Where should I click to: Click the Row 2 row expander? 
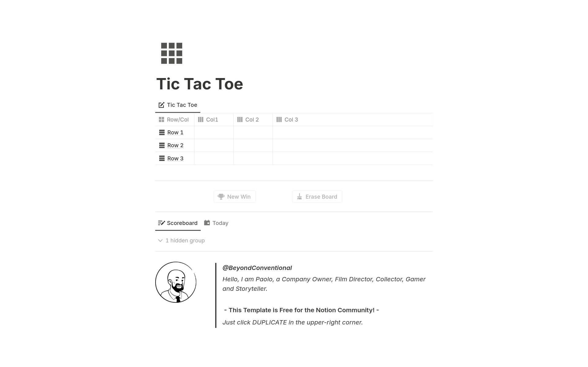tap(162, 145)
